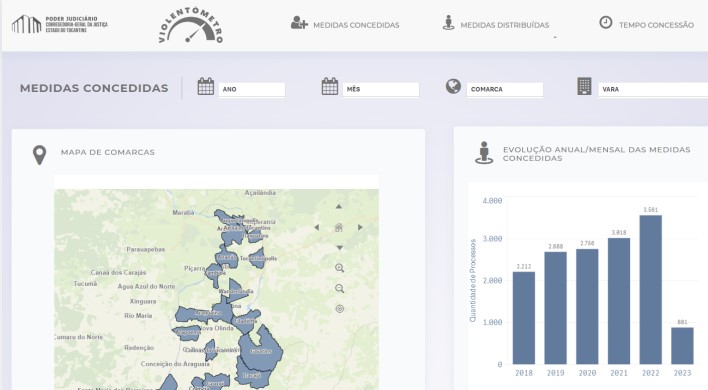Pan the map left with the arrow
Screen dimensions: 708x390
pos(317,227)
